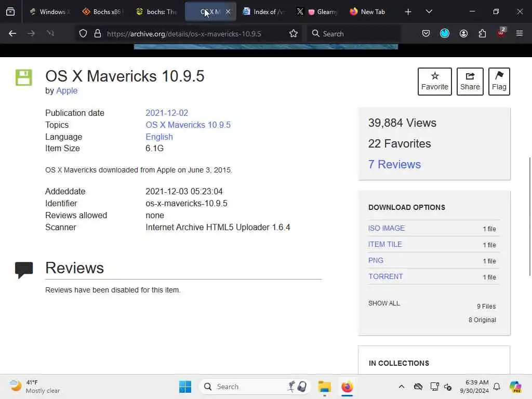The width and height of the screenshot is (532, 399).
Task: Click the browser Search box
Action: click(354, 34)
